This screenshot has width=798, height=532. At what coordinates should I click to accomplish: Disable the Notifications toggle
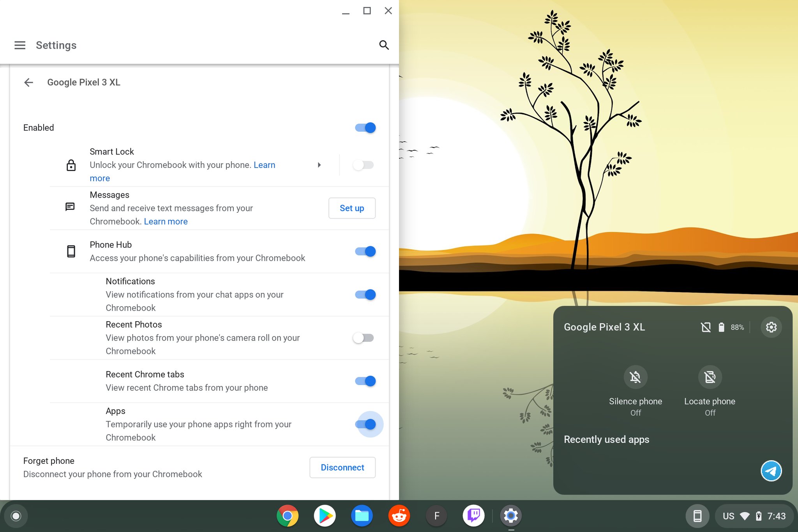[365, 295]
